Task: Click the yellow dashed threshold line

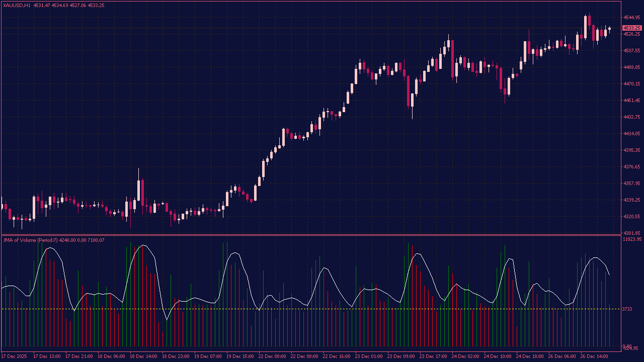Action: (x=302, y=308)
